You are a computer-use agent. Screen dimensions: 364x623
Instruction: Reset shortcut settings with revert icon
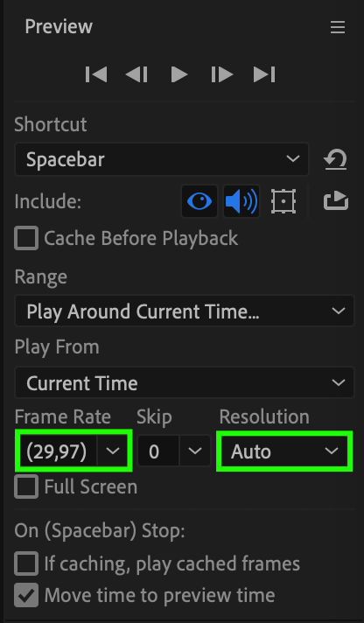(335, 160)
